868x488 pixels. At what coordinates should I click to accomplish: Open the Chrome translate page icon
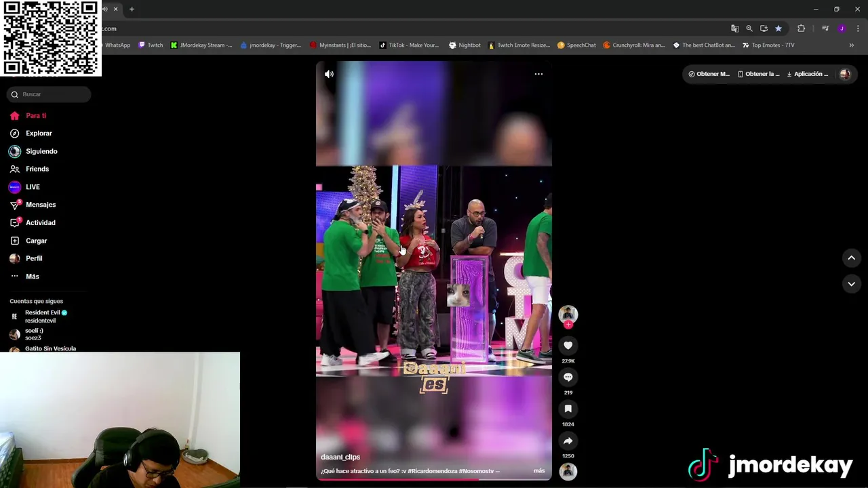tap(734, 28)
